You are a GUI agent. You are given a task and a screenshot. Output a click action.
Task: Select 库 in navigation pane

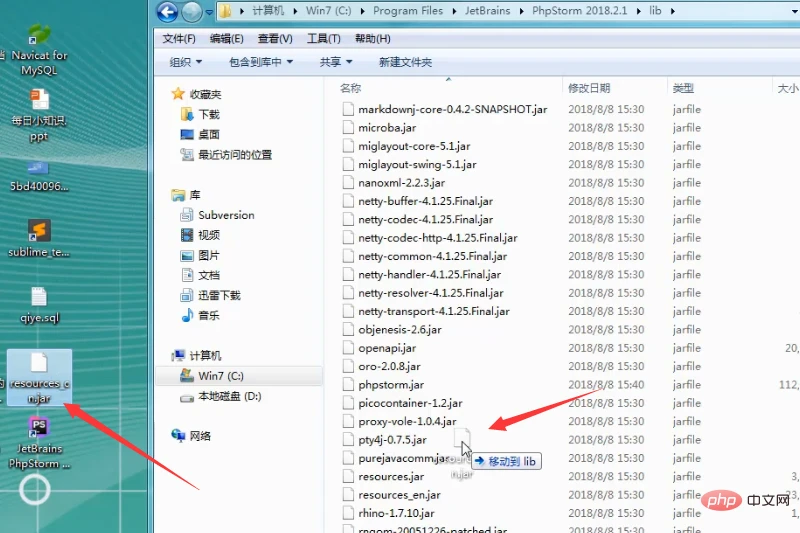coord(187,195)
